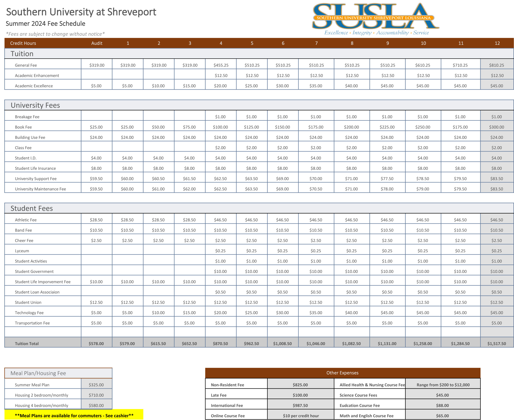Click the International Fee amount $987.50
The image size is (514, 420).
tap(300, 405)
